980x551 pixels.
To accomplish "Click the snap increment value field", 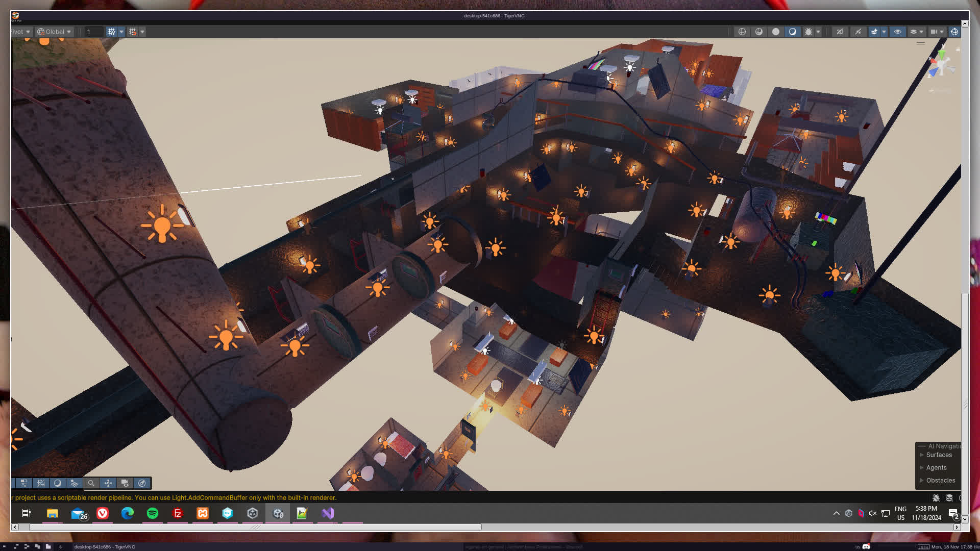I will tap(94, 32).
